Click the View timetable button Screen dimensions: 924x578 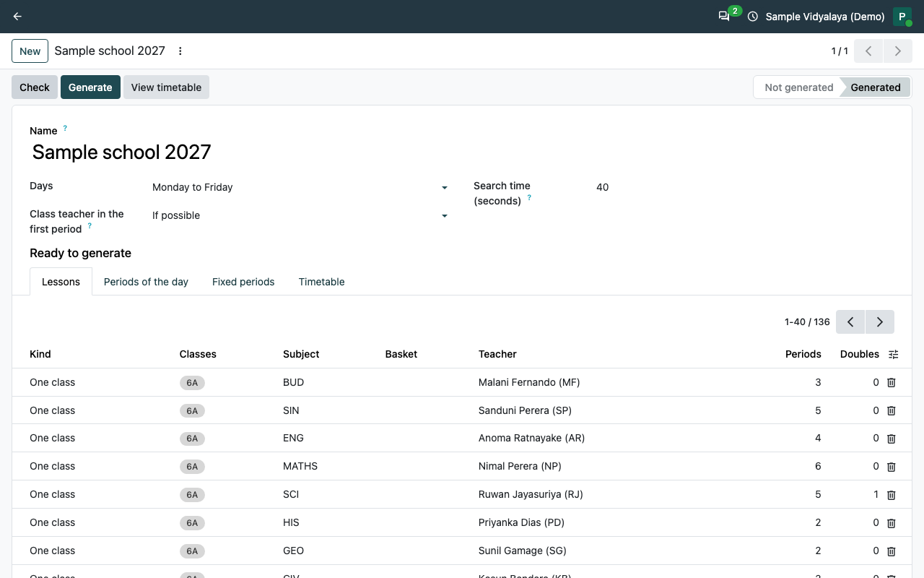tap(166, 87)
